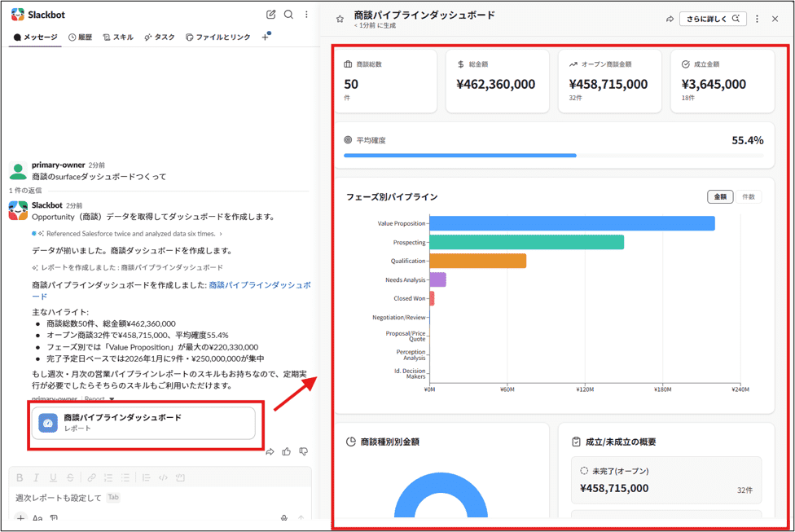Click the blue dashboard icon on report card
795x532 pixels.
[x=48, y=423]
